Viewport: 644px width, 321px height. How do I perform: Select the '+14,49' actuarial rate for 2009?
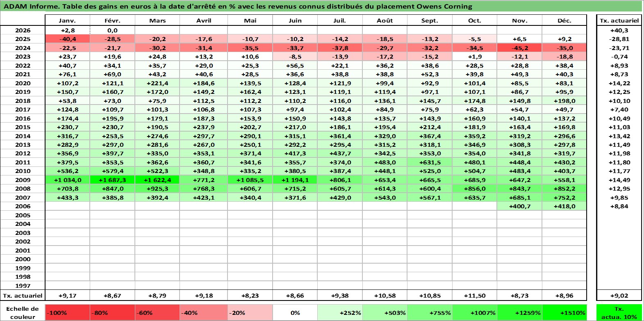[619, 180]
